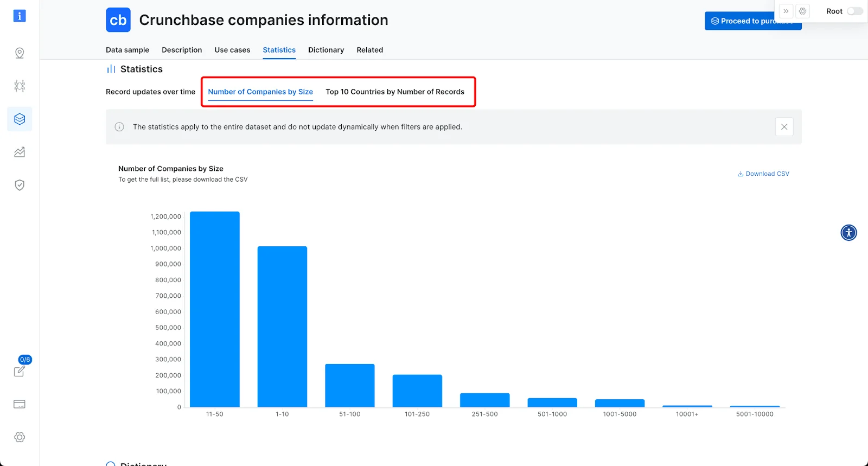Click the 251-500 bar in the chart
Image resolution: width=868 pixels, height=466 pixels.
[x=485, y=400]
